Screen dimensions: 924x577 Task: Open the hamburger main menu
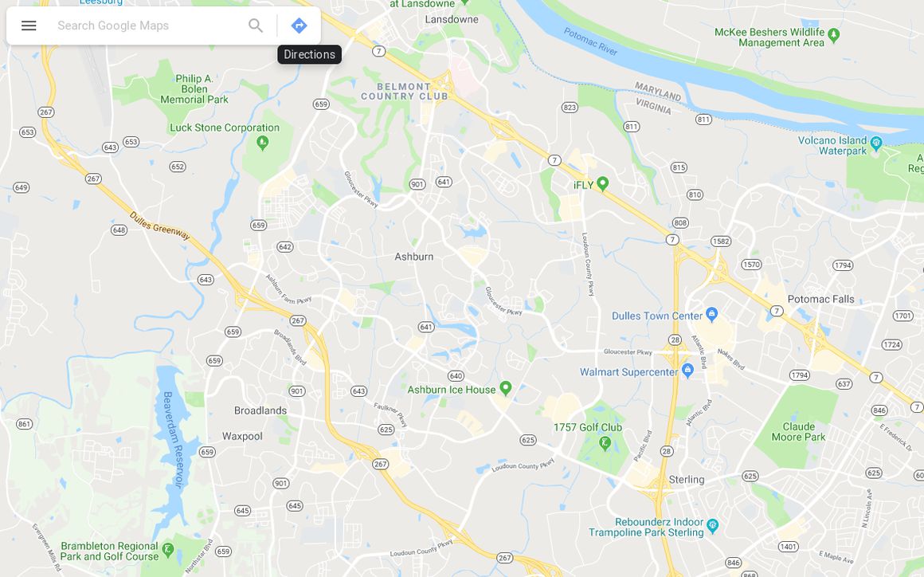(x=29, y=26)
